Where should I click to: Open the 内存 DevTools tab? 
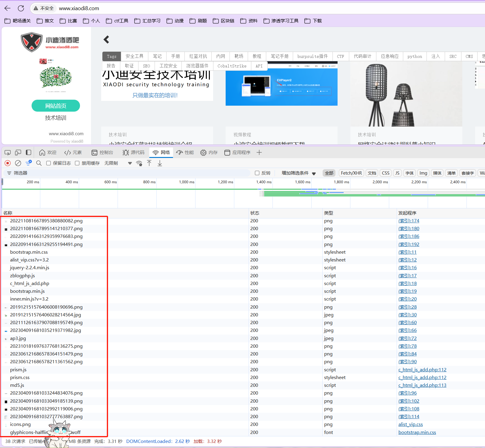pyautogui.click(x=209, y=153)
